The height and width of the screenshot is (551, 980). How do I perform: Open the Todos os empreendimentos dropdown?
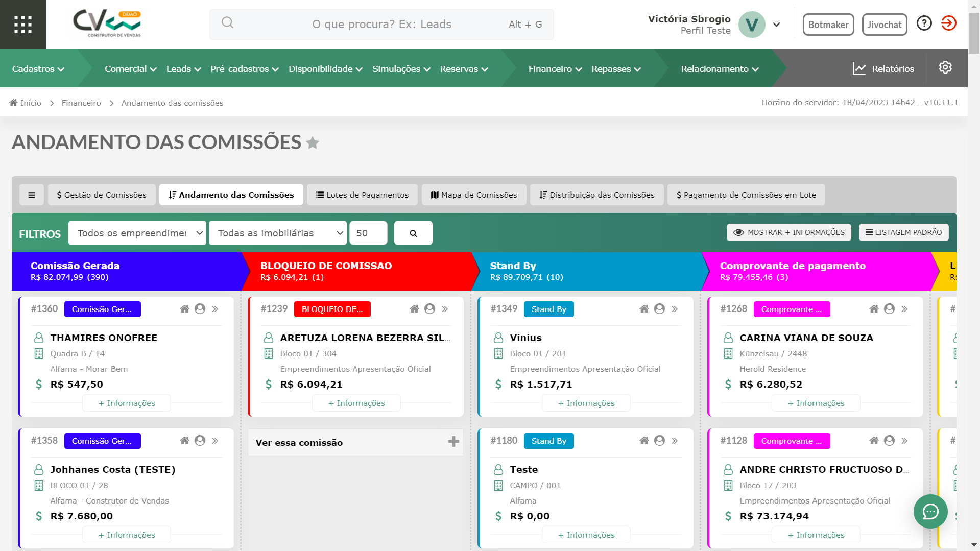pyautogui.click(x=137, y=233)
